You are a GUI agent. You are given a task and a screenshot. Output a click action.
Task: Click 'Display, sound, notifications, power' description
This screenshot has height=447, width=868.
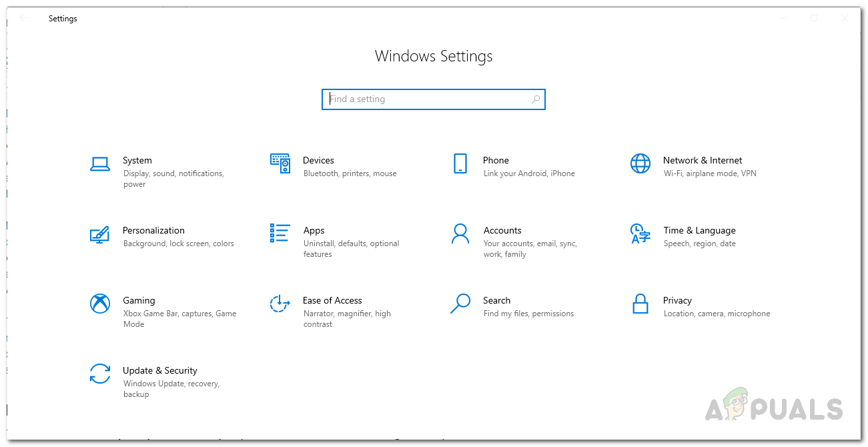tap(173, 179)
